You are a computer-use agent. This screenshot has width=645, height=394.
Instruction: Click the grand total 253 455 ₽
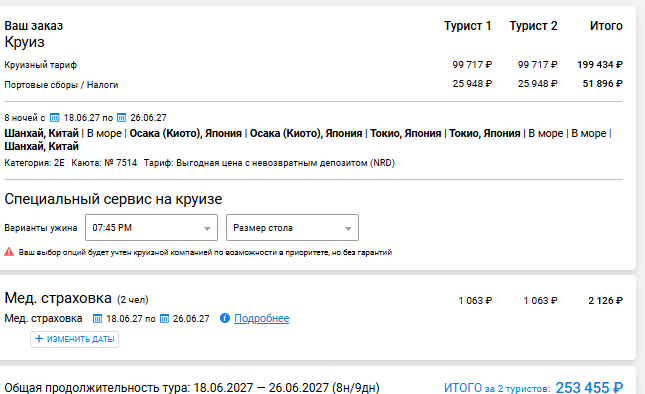click(x=589, y=387)
